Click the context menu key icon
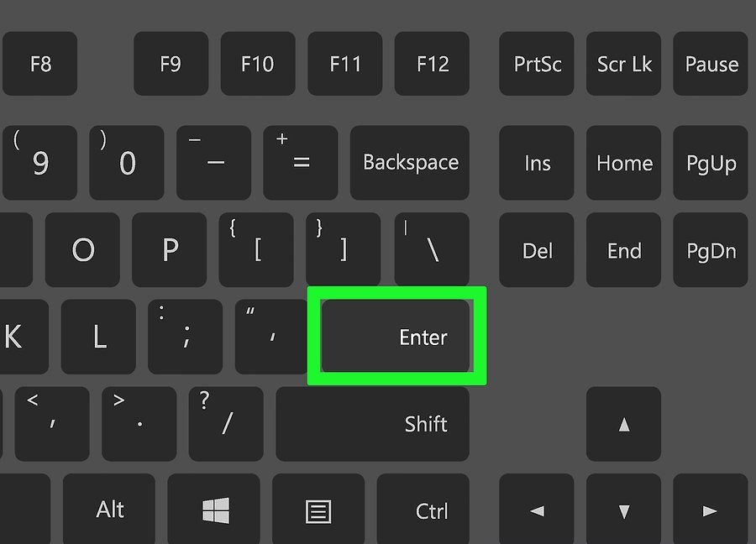 [x=318, y=509]
